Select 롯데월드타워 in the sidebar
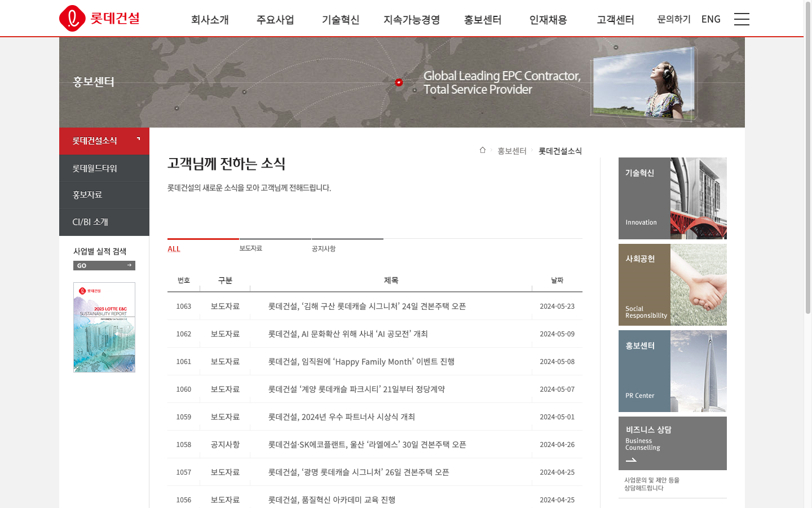The width and height of the screenshot is (812, 508). click(104, 168)
